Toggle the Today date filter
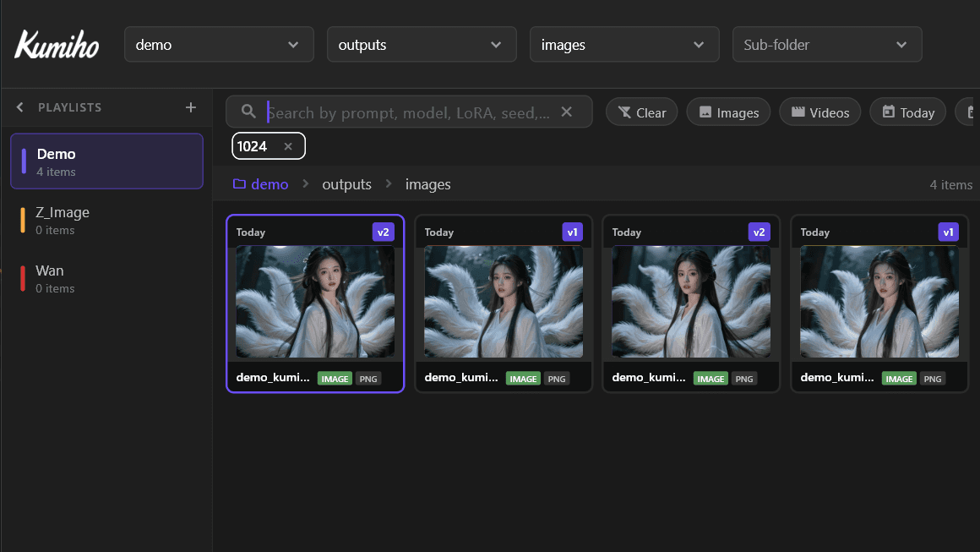 (907, 111)
